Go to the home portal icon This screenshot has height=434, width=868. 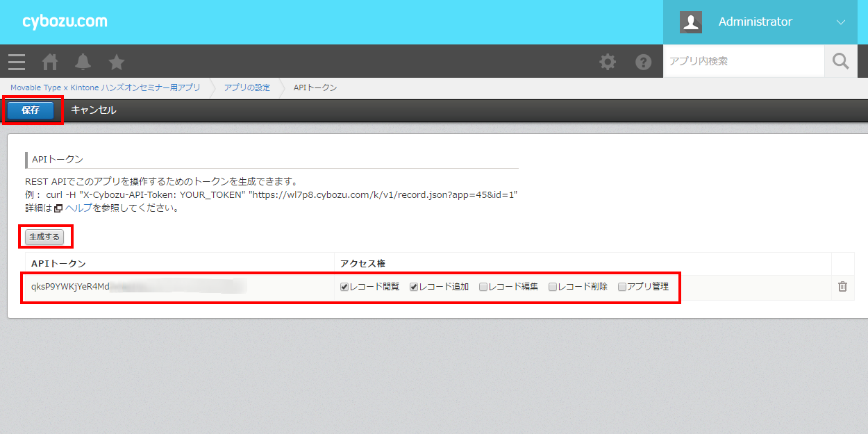50,62
